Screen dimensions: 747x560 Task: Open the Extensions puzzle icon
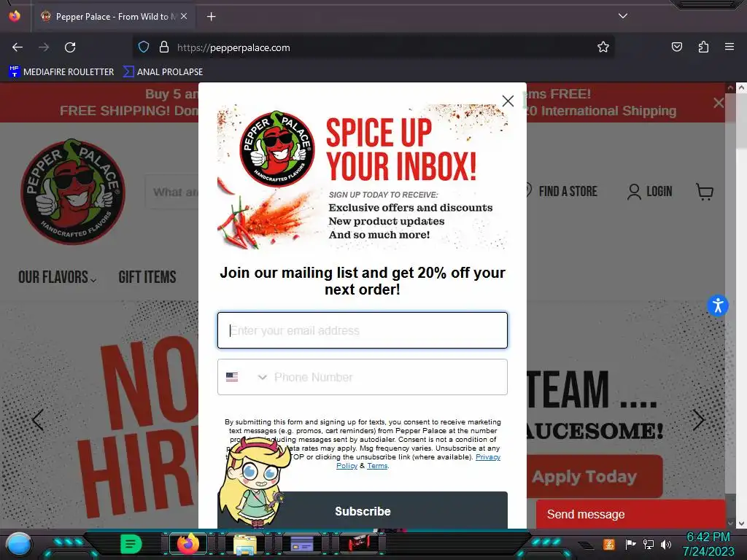(703, 47)
